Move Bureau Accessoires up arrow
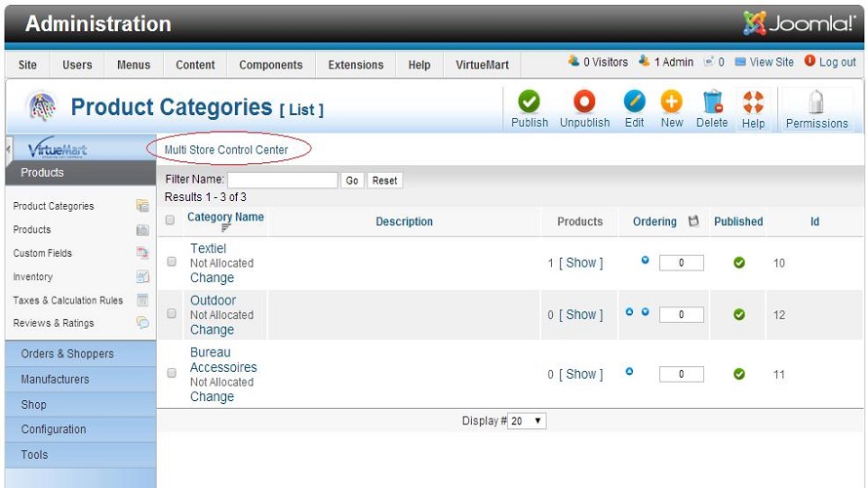Image resolution: width=868 pixels, height=488 pixels. pos(629,371)
